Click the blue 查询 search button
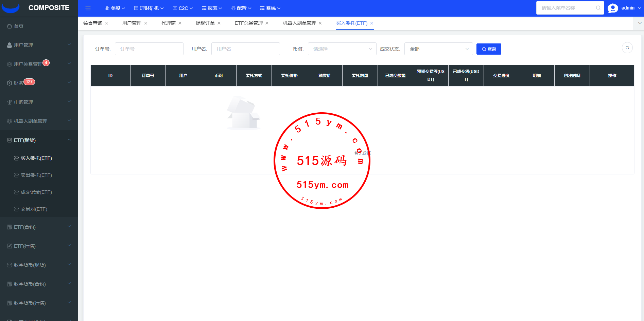The image size is (644, 321). click(488, 49)
